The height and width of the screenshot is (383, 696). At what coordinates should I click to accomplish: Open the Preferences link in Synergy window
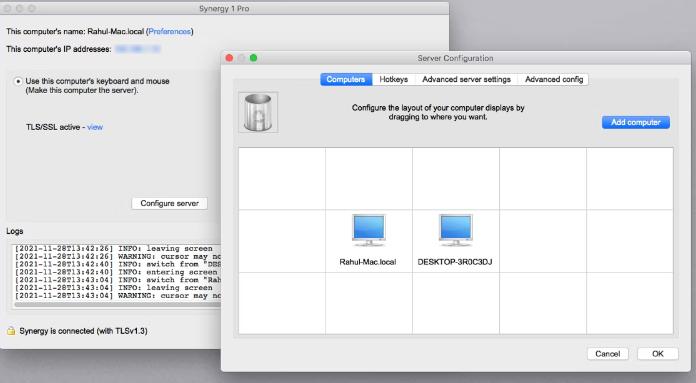(x=170, y=32)
